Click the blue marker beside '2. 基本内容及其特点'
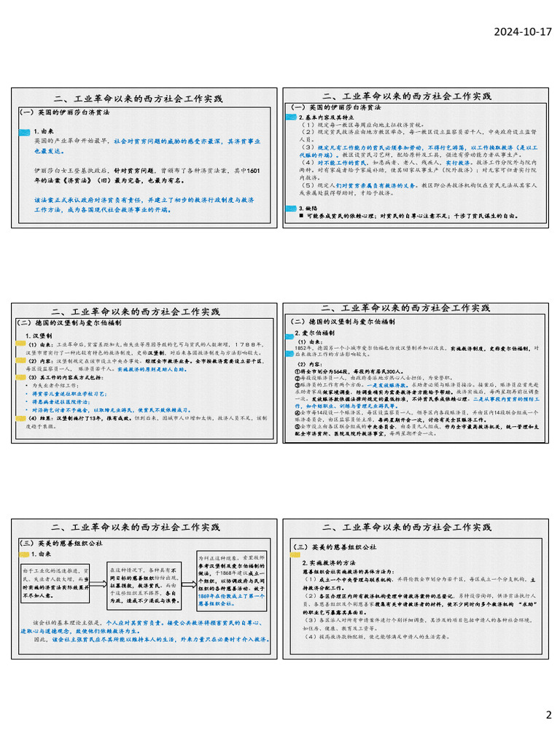This screenshot has height=747, width=560. pos(291,117)
